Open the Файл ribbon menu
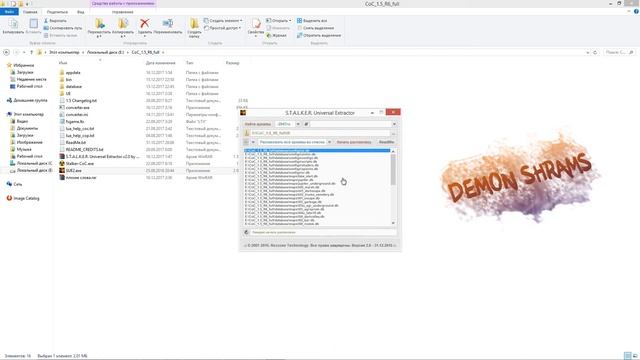 tap(9, 12)
